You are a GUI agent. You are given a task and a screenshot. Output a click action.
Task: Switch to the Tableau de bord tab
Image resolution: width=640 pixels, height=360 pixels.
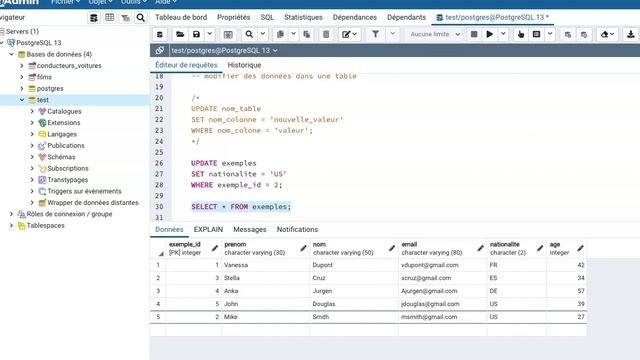pos(181,17)
